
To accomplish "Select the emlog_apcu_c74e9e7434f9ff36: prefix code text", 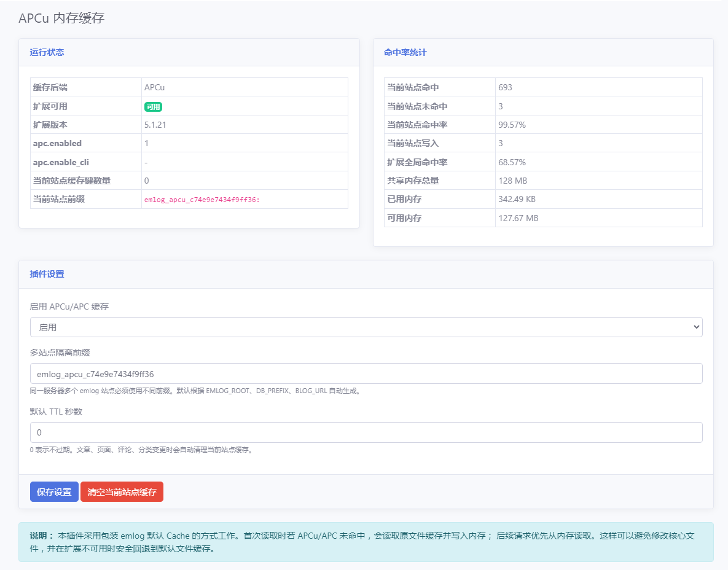I will (202, 200).
